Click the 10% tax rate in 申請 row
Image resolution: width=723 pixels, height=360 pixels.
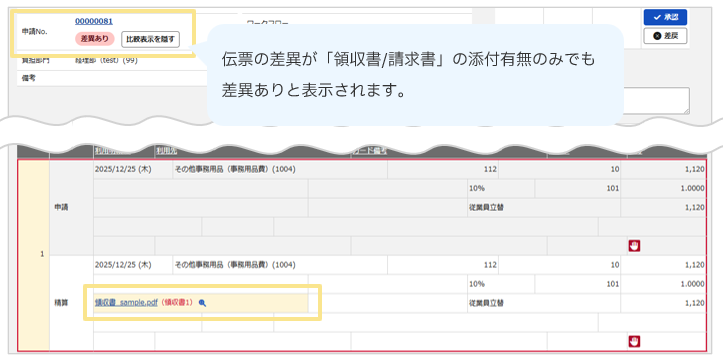coord(477,188)
